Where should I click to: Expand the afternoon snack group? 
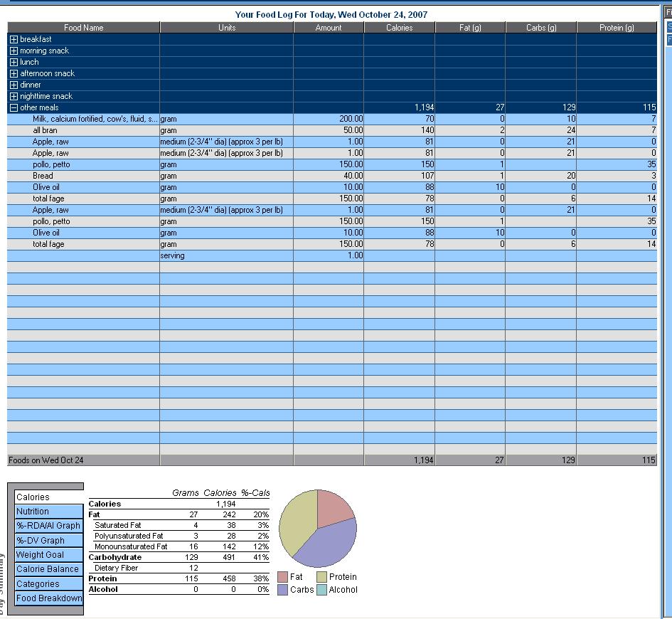click(x=14, y=74)
